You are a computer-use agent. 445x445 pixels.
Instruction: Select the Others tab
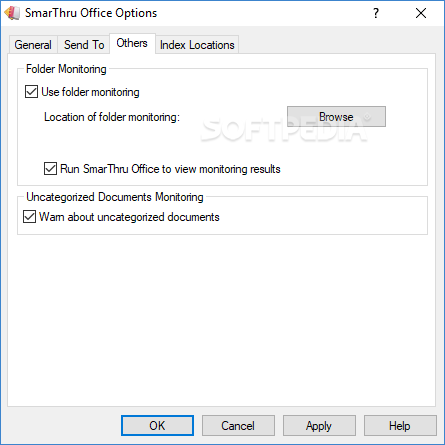(x=132, y=43)
